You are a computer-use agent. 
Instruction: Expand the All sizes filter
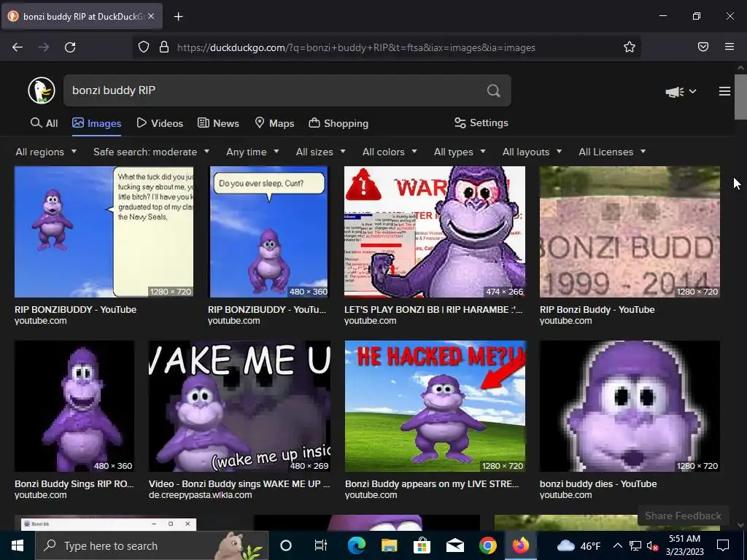pyautogui.click(x=321, y=152)
